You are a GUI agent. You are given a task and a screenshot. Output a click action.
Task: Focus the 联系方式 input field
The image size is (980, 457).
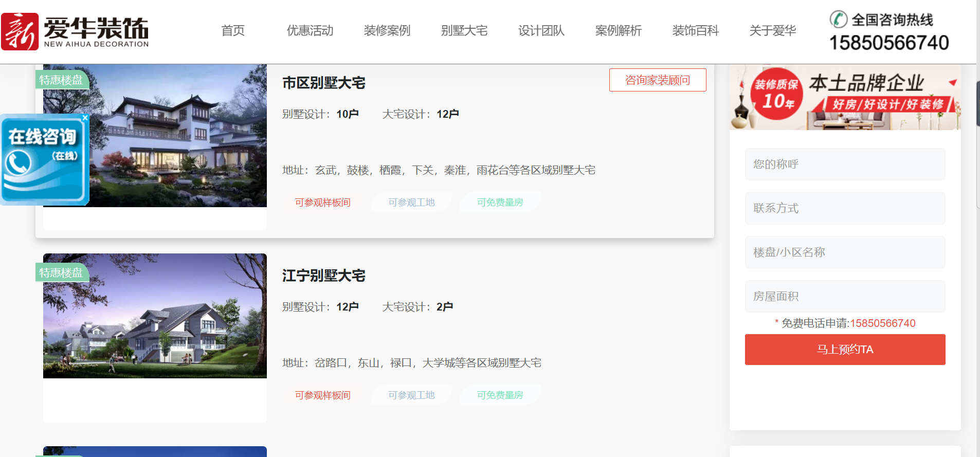point(845,208)
